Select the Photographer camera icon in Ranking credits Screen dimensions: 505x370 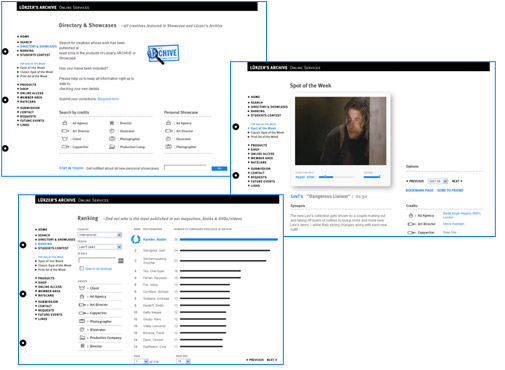tap(82, 321)
